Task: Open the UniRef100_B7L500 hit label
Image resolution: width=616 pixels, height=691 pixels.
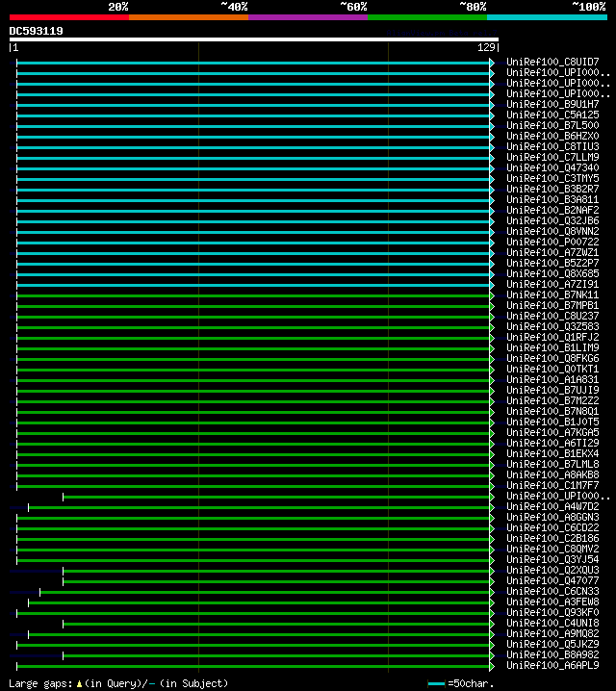Action: click(552, 125)
